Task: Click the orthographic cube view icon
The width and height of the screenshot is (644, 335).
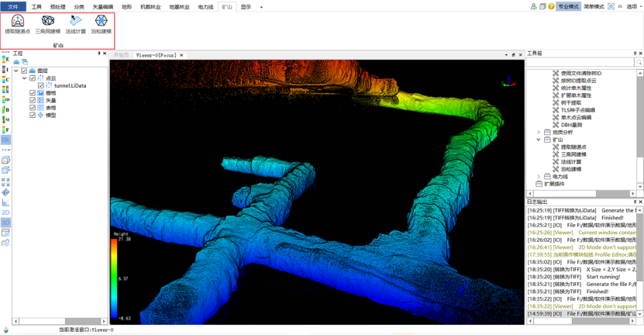Action: [5, 170]
